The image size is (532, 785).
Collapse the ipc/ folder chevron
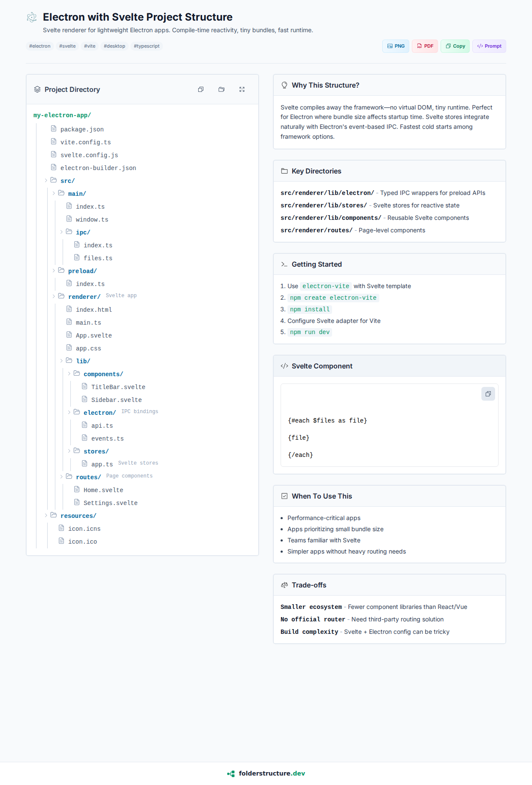point(61,232)
